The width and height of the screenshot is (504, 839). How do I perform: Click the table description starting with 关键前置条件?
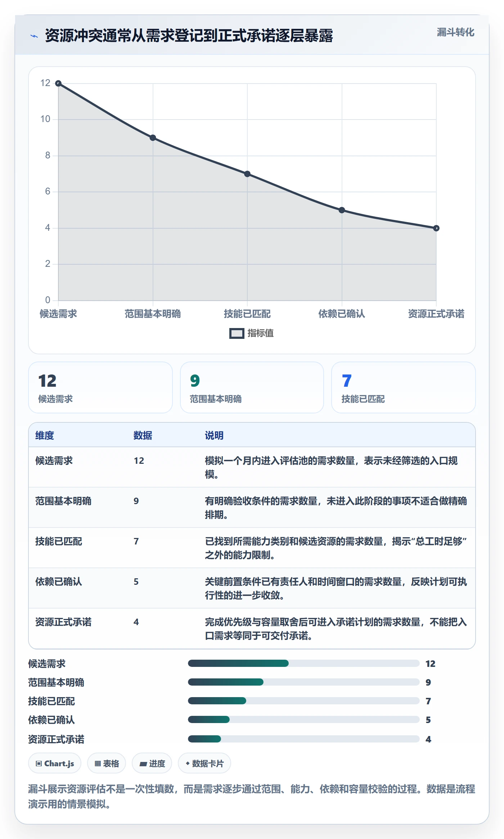[336, 588]
